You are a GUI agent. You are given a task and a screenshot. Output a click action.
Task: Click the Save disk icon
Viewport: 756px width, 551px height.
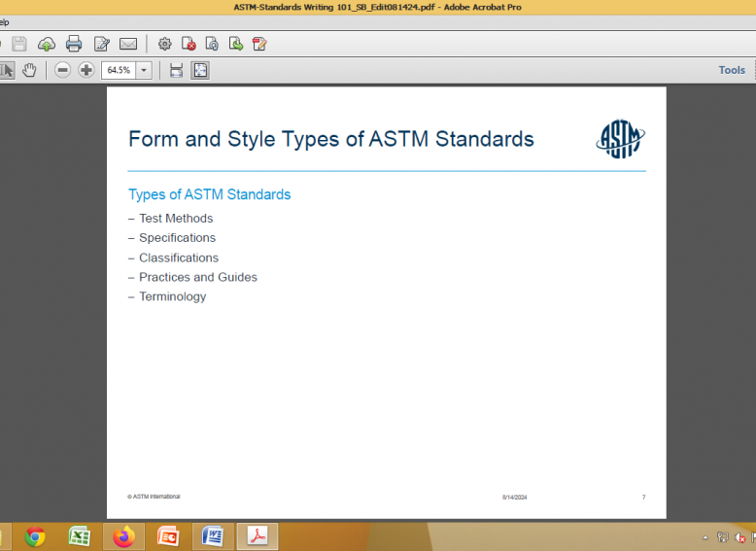pyautogui.click(x=19, y=44)
